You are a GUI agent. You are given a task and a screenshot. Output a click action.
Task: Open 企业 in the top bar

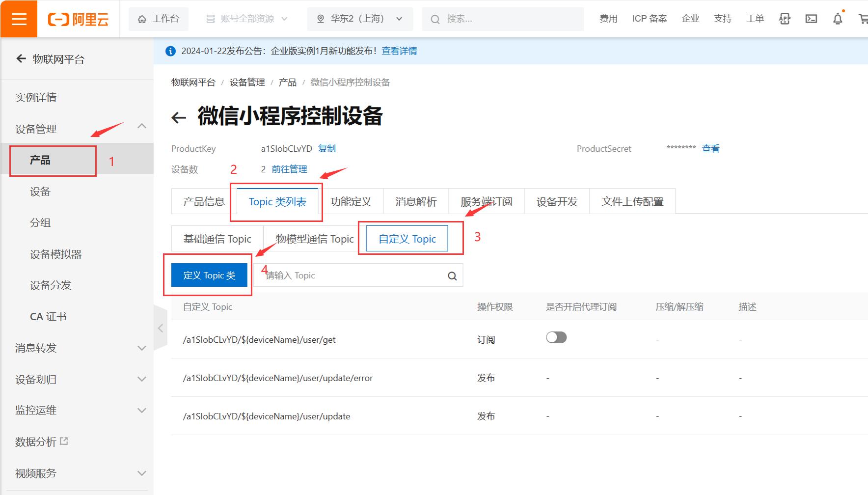(x=690, y=19)
